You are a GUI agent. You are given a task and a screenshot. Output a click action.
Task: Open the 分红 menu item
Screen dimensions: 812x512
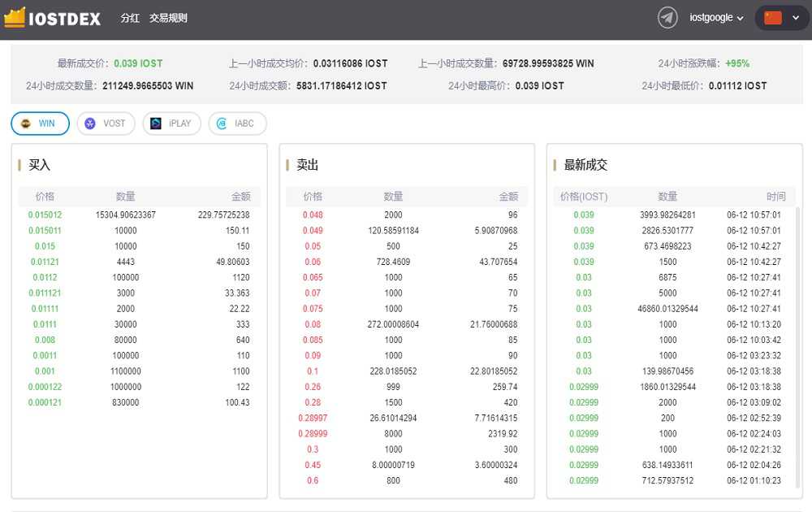click(130, 18)
